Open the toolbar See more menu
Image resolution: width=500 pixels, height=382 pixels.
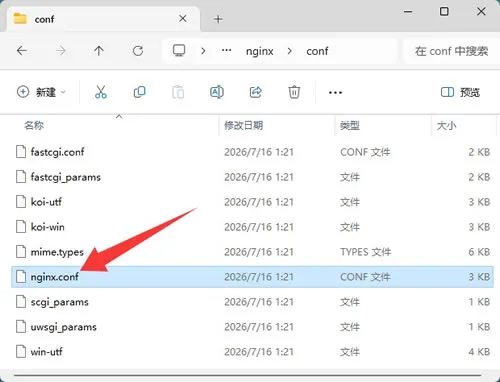pos(335,93)
